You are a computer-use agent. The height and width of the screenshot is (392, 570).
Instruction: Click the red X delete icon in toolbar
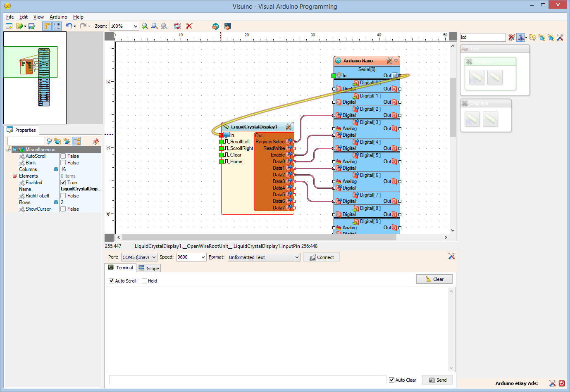pos(189,26)
